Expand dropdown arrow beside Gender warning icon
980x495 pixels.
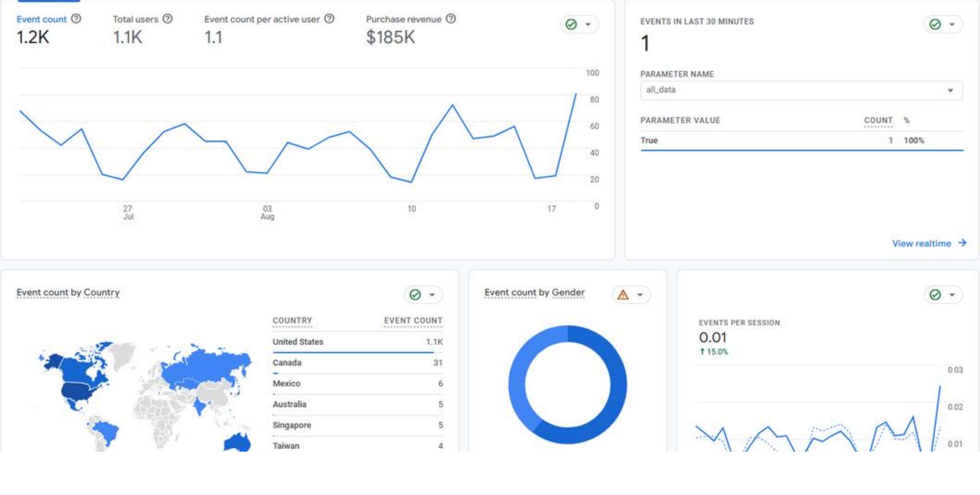click(640, 295)
